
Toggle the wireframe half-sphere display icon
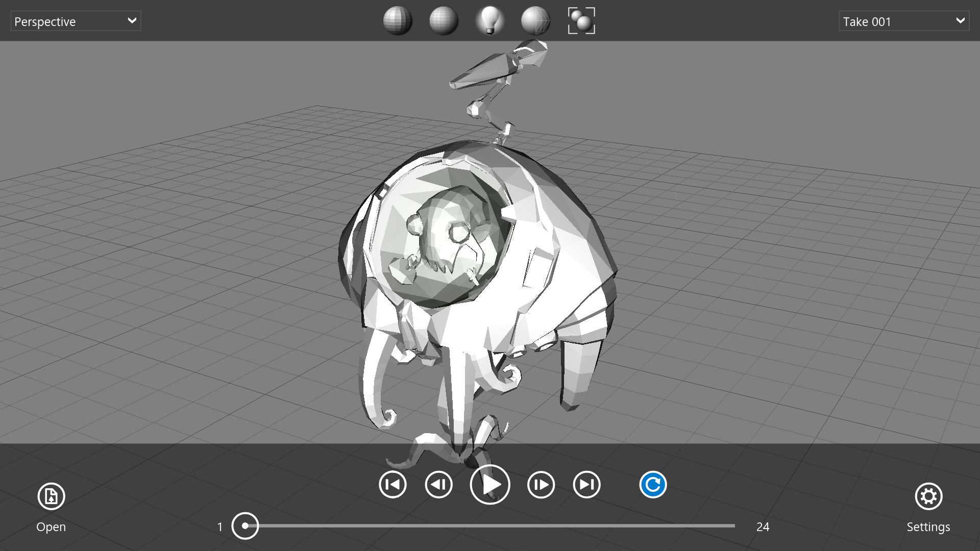click(x=535, y=21)
